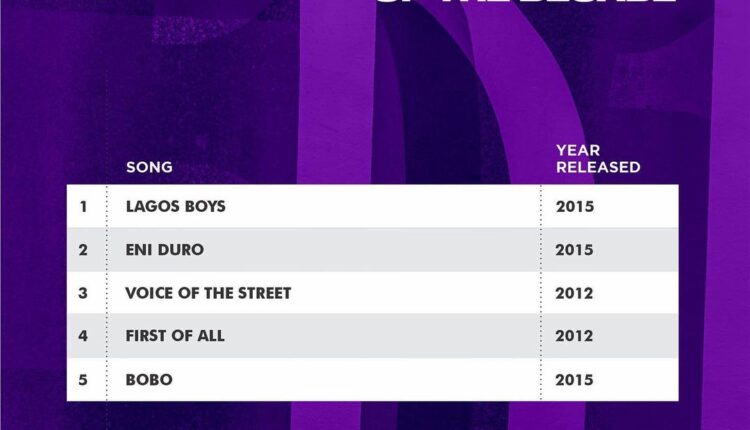Select Eni Duro's release year 2015

point(575,250)
